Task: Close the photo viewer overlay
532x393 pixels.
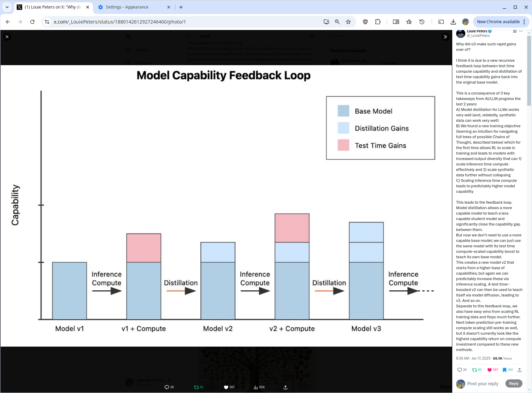Action: coord(7,37)
